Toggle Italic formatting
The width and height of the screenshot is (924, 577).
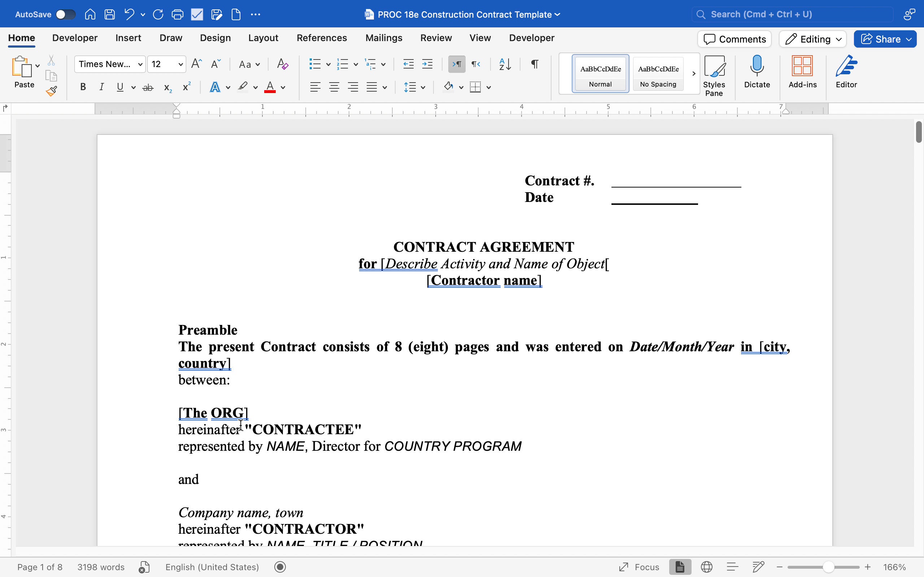101,87
